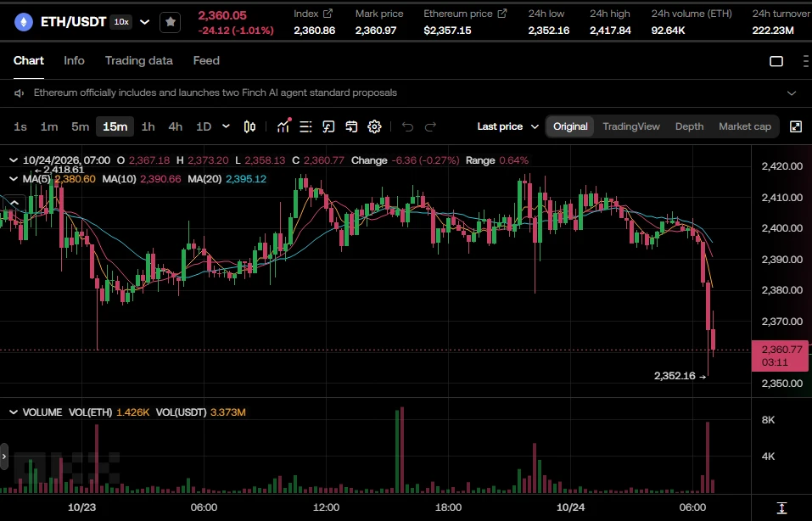Click the announcement speaker icon

[20, 93]
